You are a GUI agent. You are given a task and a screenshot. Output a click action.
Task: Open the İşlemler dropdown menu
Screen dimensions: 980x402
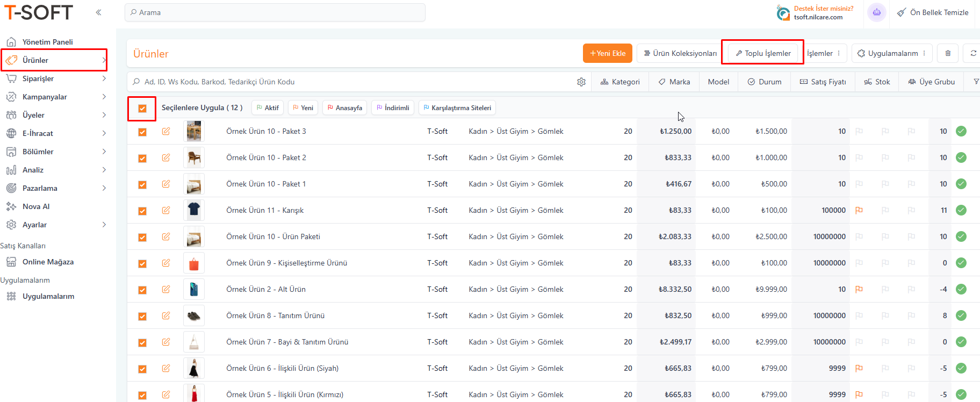point(825,53)
